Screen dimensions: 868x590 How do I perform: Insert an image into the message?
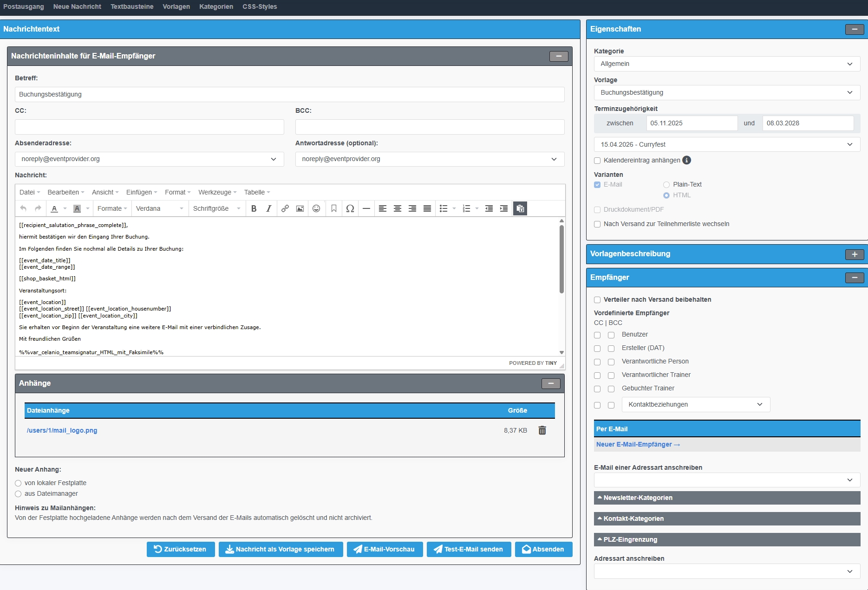click(300, 208)
